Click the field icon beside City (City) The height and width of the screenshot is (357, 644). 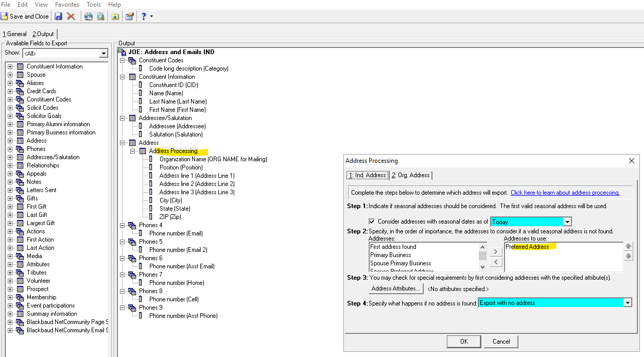pyautogui.click(x=151, y=200)
